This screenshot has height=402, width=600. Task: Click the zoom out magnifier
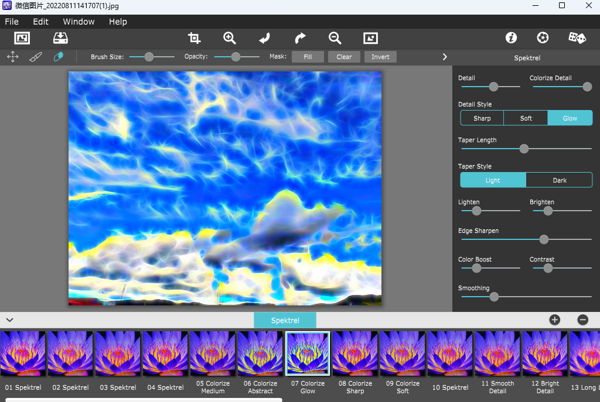pyautogui.click(x=335, y=38)
